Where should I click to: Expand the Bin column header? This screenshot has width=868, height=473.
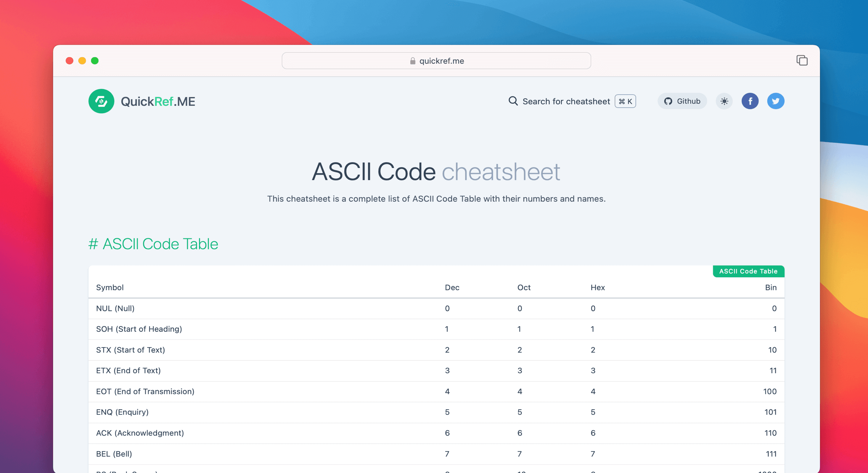pos(771,287)
